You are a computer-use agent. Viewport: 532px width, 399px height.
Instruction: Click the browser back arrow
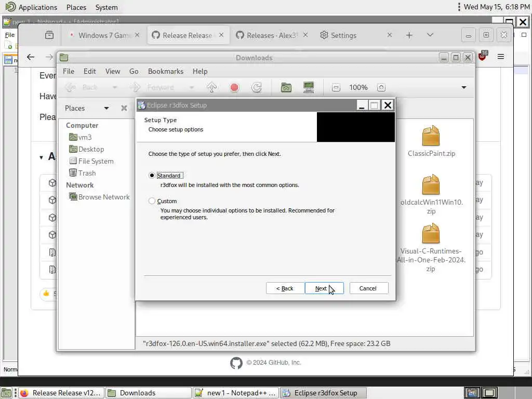pyautogui.click(x=31, y=57)
